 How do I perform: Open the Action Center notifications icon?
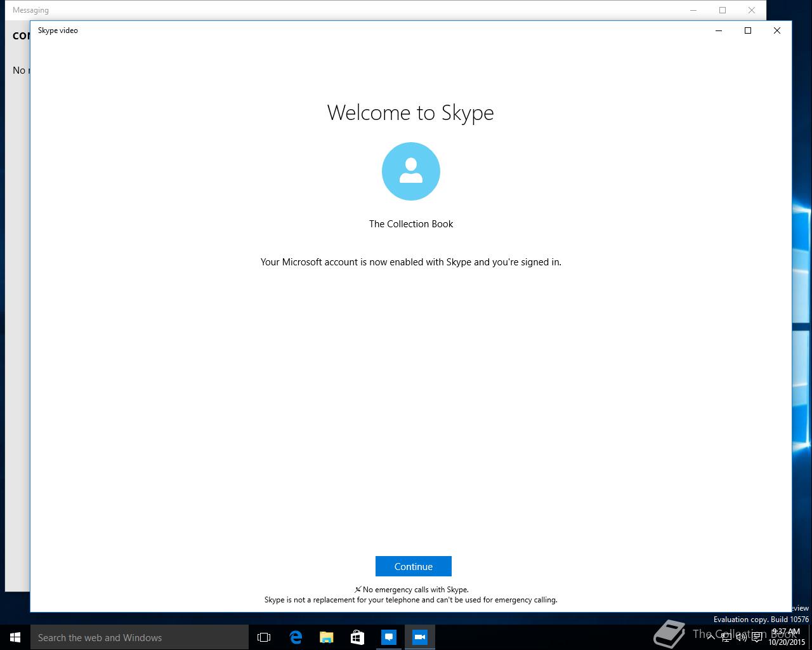click(x=757, y=637)
